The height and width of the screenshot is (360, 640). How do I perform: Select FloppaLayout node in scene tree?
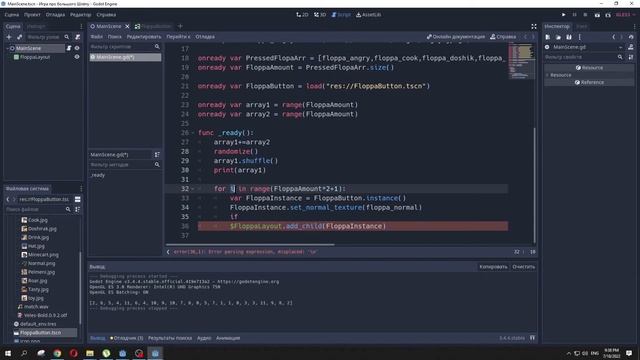point(35,57)
